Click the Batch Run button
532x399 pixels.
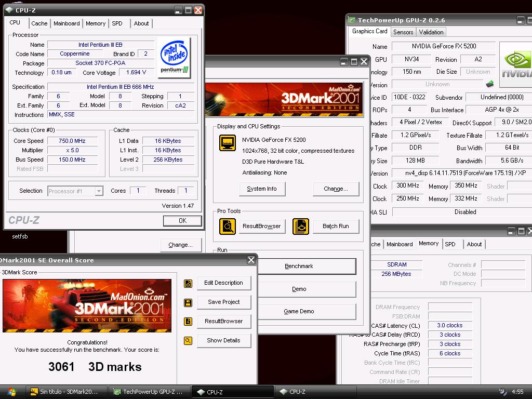tap(336, 227)
